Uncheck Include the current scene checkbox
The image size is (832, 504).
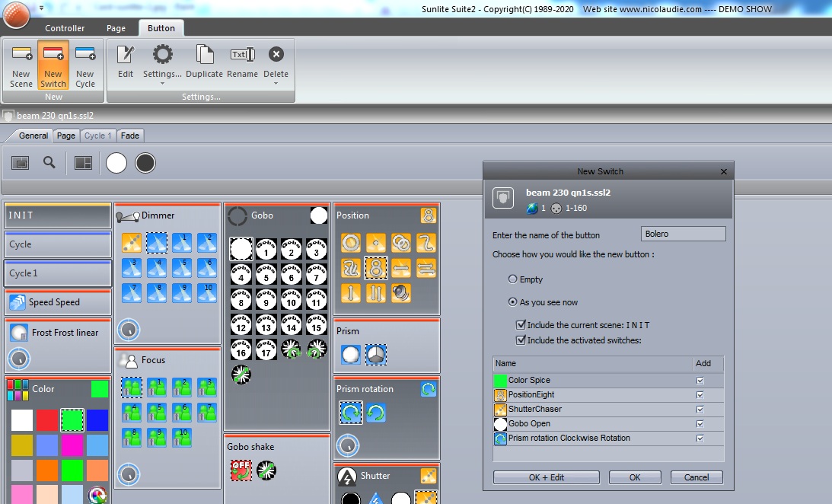[x=521, y=325]
